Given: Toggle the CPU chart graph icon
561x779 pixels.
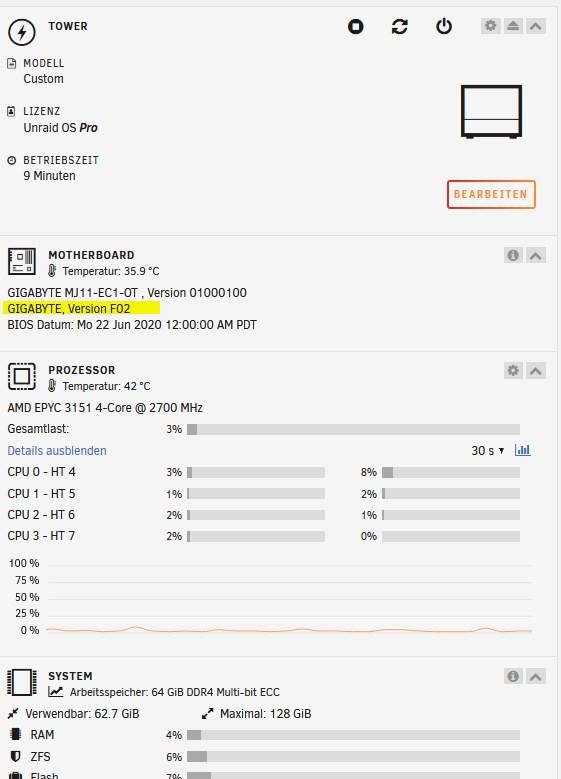Looking at the screenshot, I should (522, 450).
